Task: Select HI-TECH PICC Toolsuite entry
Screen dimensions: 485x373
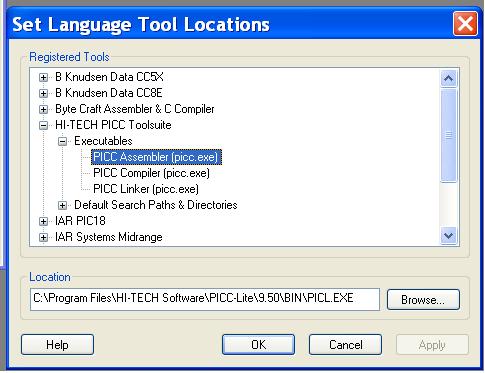Action: point(113,125)
